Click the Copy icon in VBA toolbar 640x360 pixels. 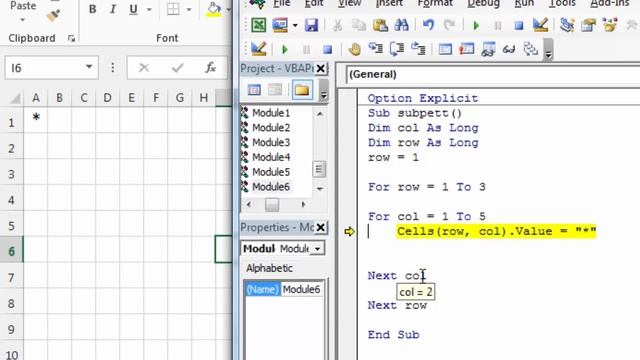[359, 25]
